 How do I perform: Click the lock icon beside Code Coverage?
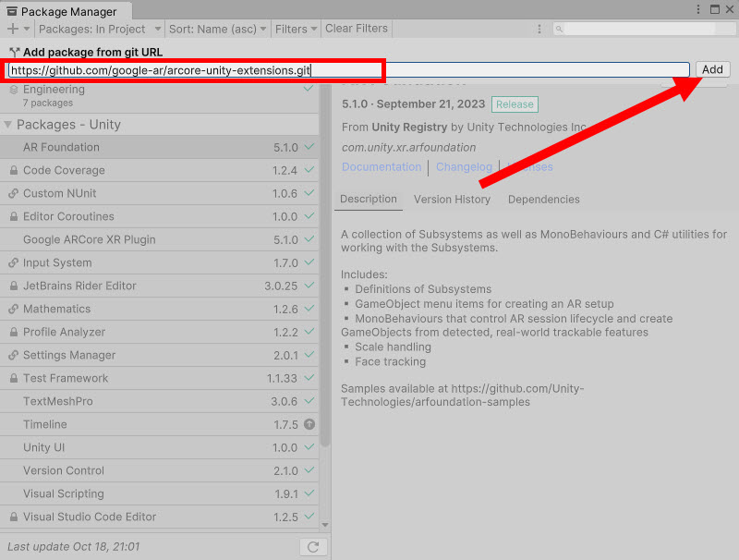pyautogui.click(x=14, y=170)
